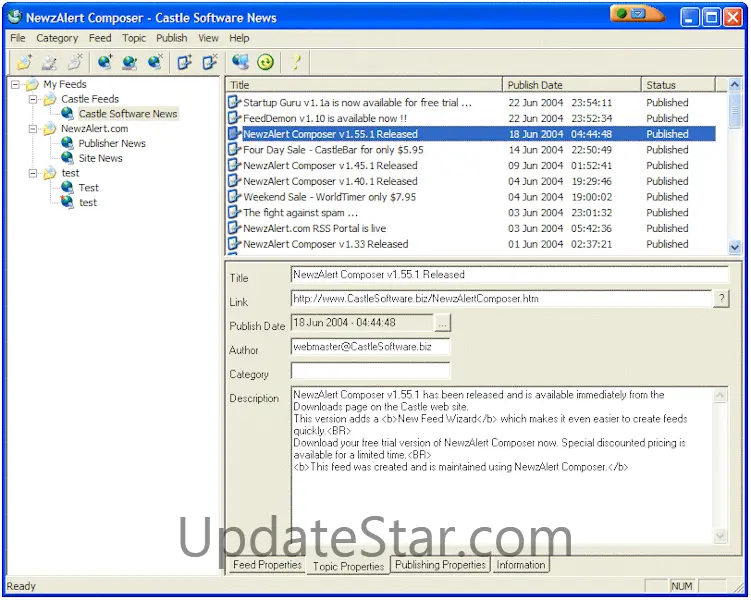
Task: Click the New Feed globe-plus icon
Action: click(x=104, y=62)
